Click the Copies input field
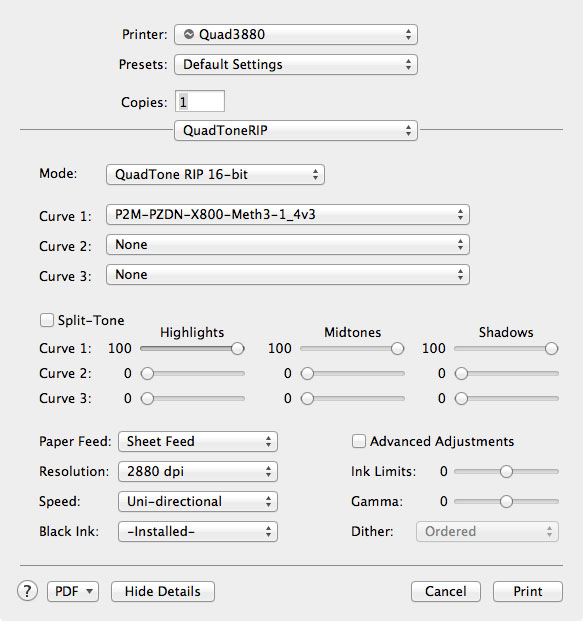This screenshot has width=583, height=621. pos(200,101)
